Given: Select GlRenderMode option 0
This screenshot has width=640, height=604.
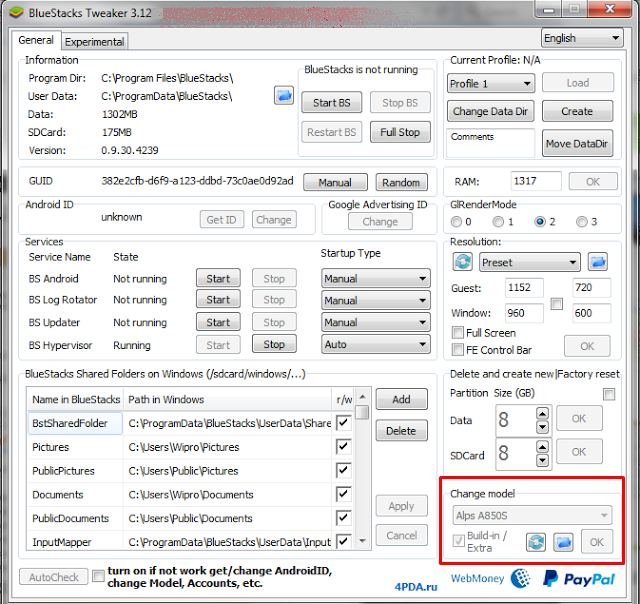Looking at the screenshot, I should click(456, 222).
